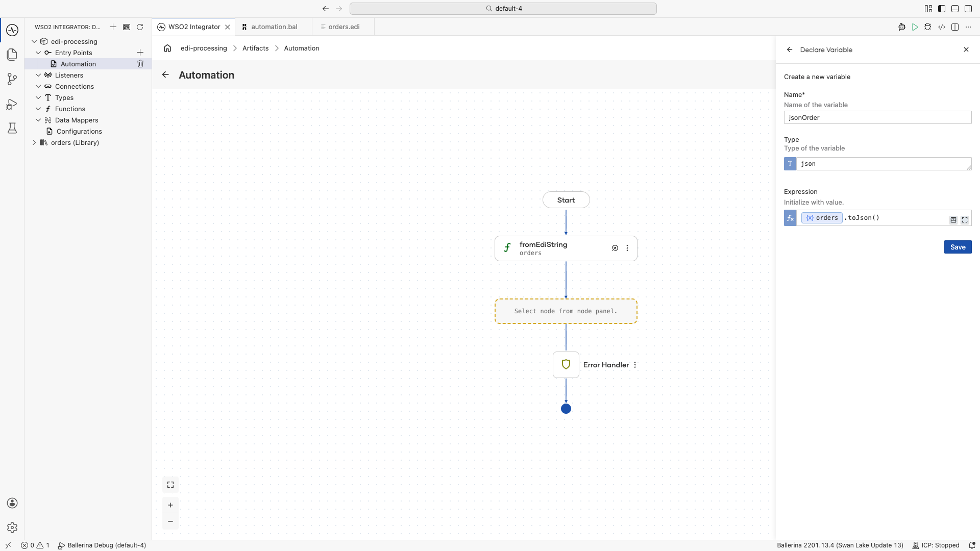Viewport: 980px width, 551px height.
Task: Toggle the primary sidebar layout
Action: click(942, 9)
